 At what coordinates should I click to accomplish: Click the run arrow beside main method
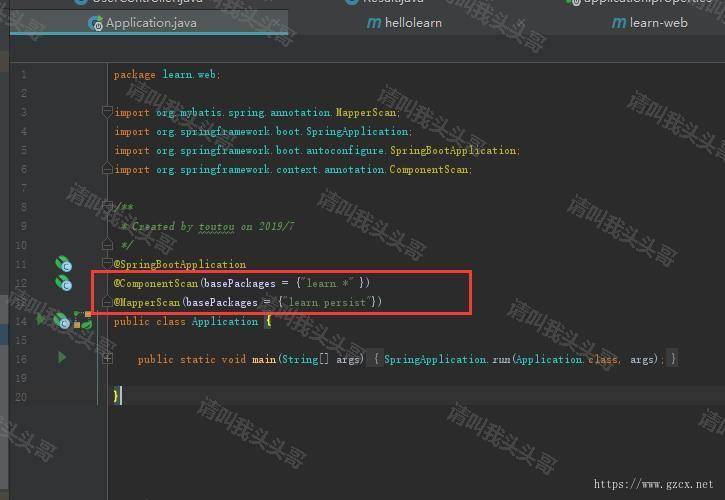[x=61, y=358]
